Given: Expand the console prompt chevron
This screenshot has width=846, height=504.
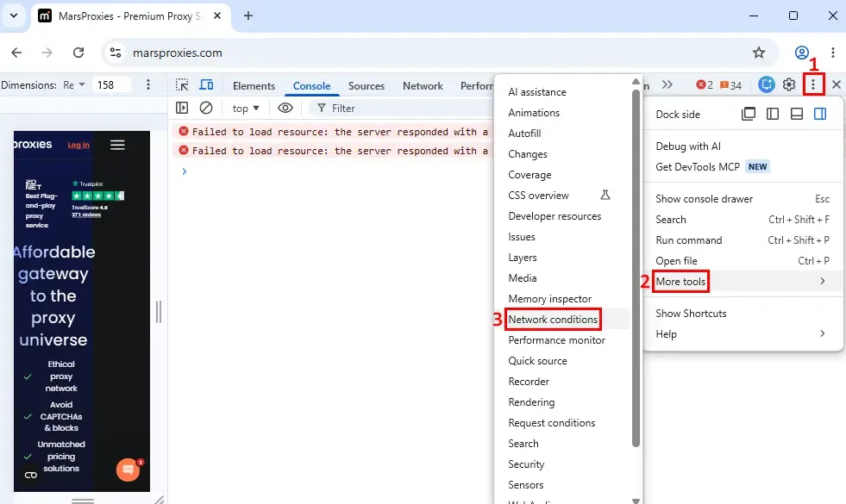Looking at the screenshot, I should pos(184,171).
